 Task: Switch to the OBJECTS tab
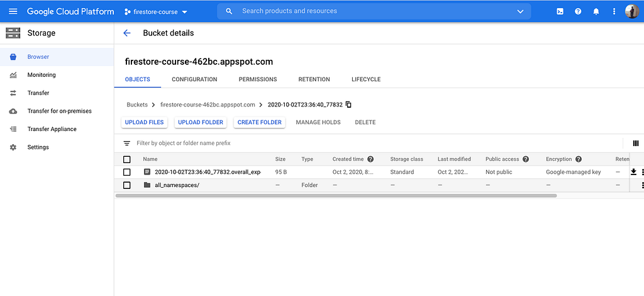click(x=138, y=79)
